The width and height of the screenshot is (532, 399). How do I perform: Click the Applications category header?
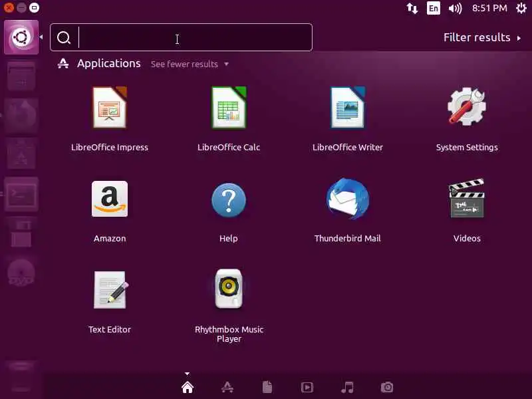click(108, 63)
